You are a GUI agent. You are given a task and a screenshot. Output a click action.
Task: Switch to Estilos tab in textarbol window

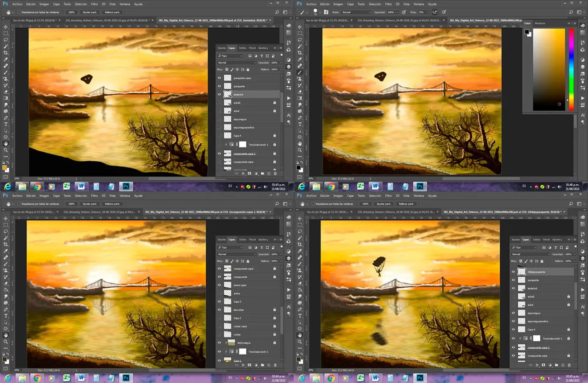[243, 48]
